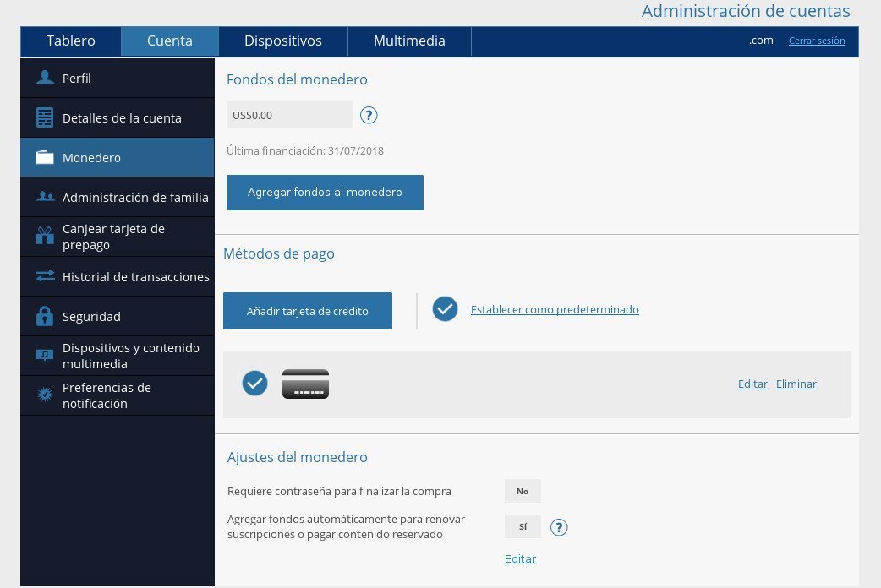Click the Métodos de pago heading

tap(279, 253)
